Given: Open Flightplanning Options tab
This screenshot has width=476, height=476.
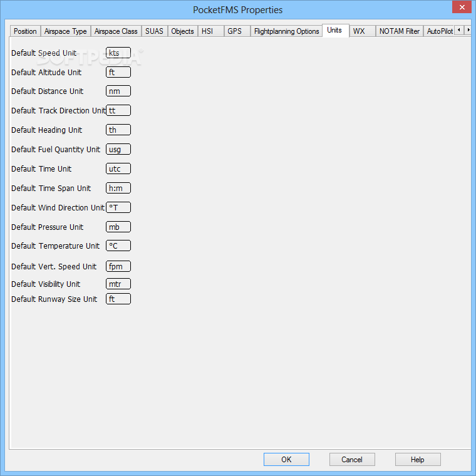Looking at the screenshot, I should (x=286, y=31).
